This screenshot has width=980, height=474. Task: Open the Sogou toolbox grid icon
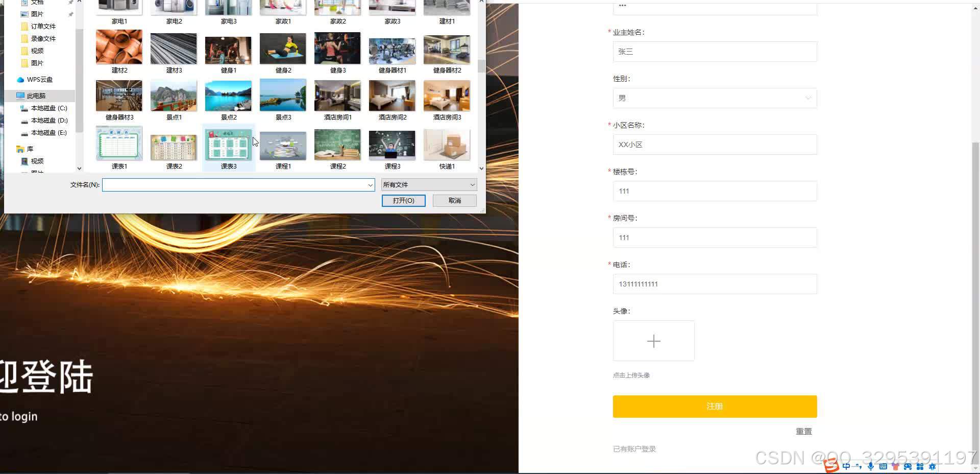click(x=920, y=466)
